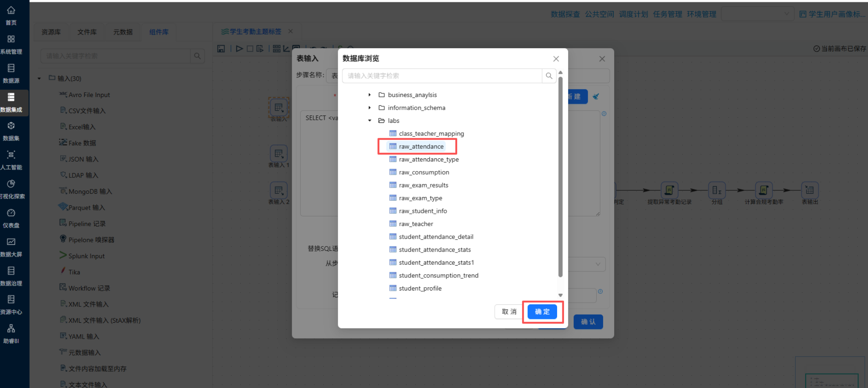This screenshot has height=388, width=868.
Task: Close the 数据库浏览 dialog
Action: [x=556, y=59]
